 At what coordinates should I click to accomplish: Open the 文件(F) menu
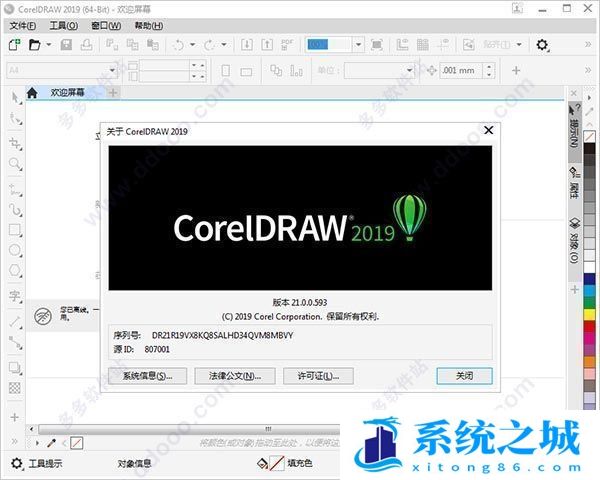(23, 26)
